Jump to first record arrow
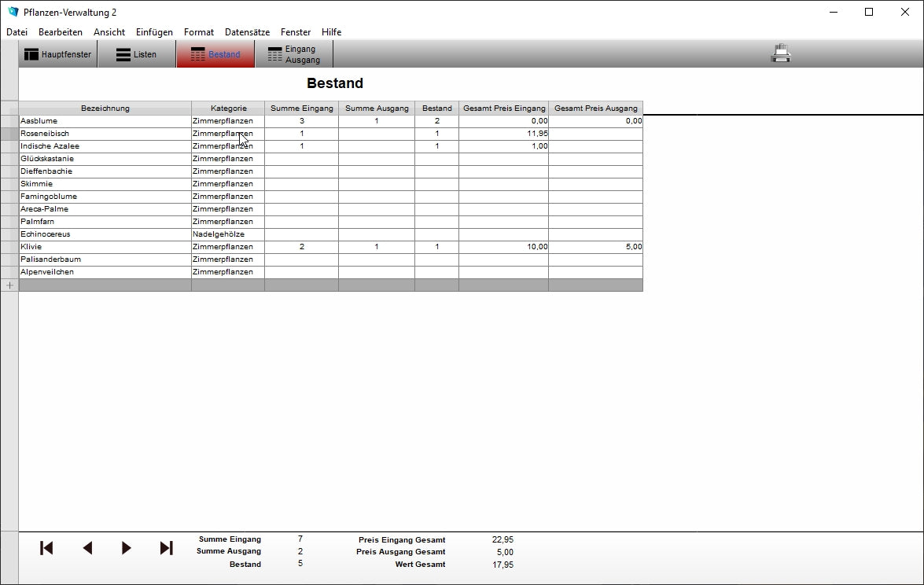Screen dimensions: 924x585 click(46, 548)
